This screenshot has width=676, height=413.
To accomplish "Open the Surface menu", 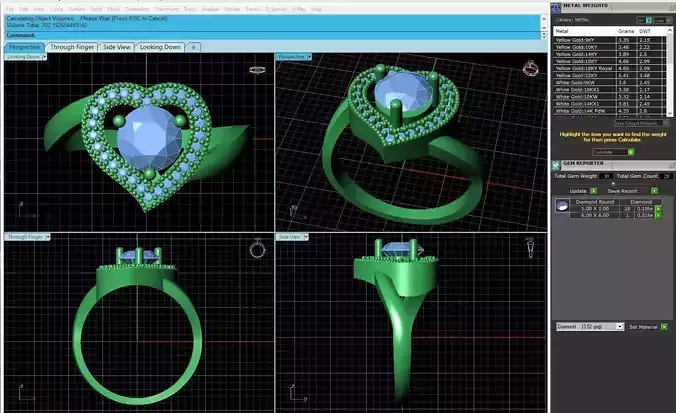I will coord(77,9).
